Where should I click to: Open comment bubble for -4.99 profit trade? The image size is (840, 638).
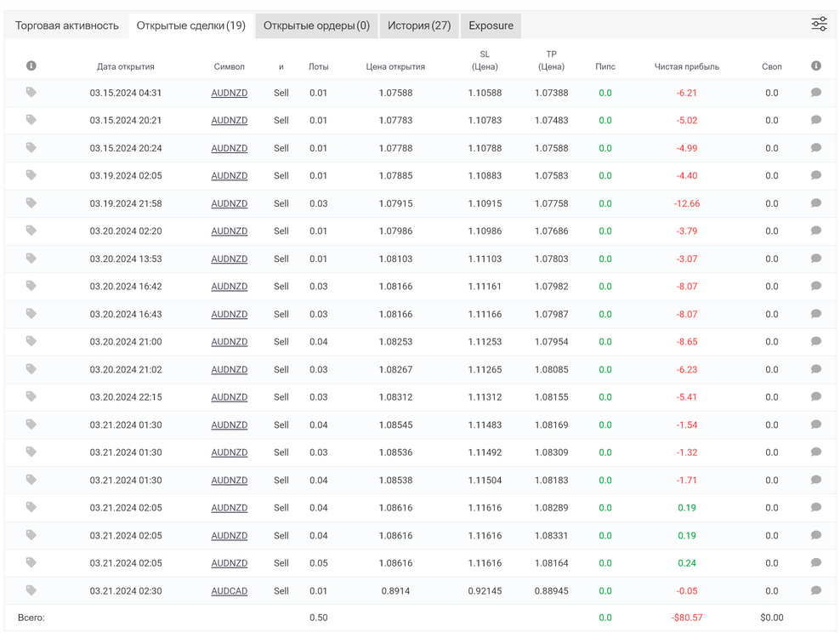click(x=816, y=147)
